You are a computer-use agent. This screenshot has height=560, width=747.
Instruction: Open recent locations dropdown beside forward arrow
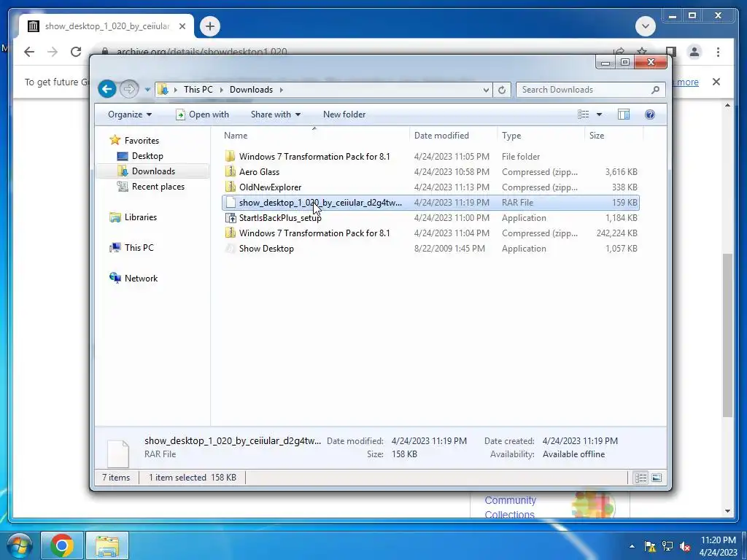tap(147, 90)
